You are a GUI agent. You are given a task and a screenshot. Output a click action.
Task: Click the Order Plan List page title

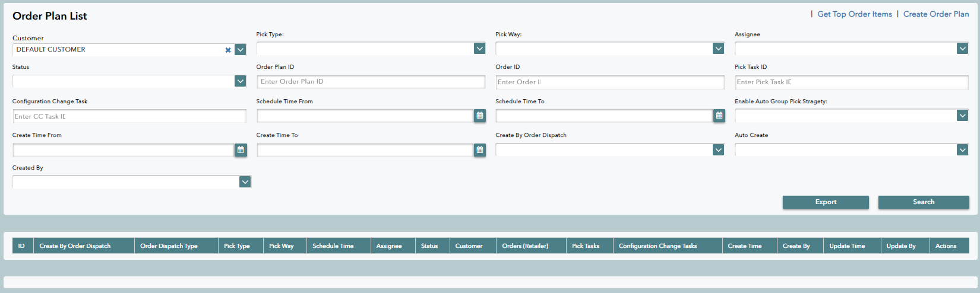tap(50, 16)
